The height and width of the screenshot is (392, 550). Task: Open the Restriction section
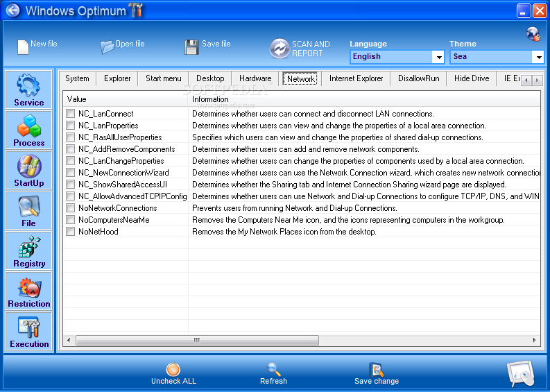pos(28,291)
